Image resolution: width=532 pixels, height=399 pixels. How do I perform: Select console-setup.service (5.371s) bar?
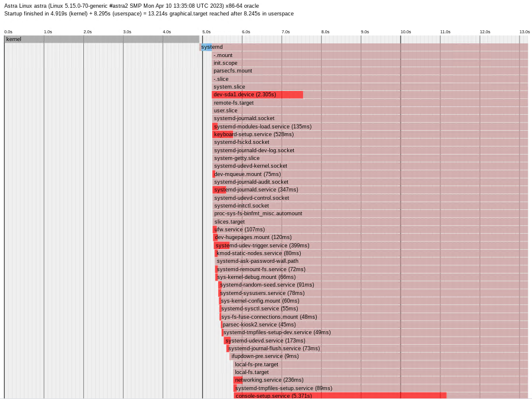(340, 395)
